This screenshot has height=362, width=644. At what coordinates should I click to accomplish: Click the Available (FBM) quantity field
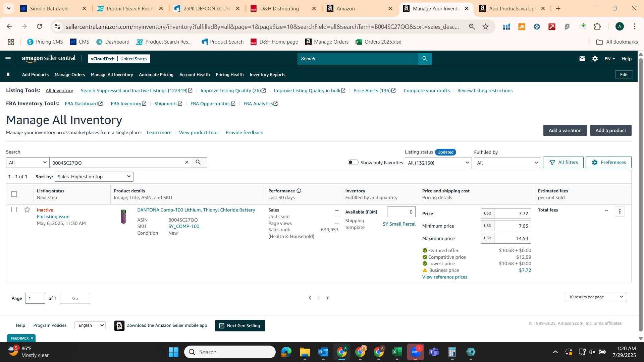click(401, 212)
